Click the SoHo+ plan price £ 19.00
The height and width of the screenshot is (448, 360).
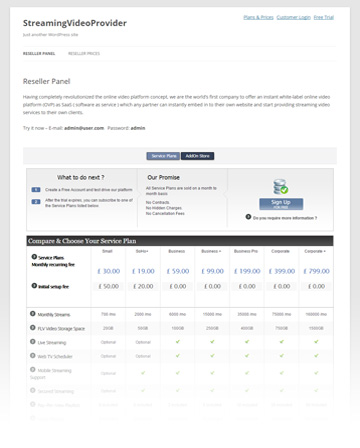[x=143, y=271]
